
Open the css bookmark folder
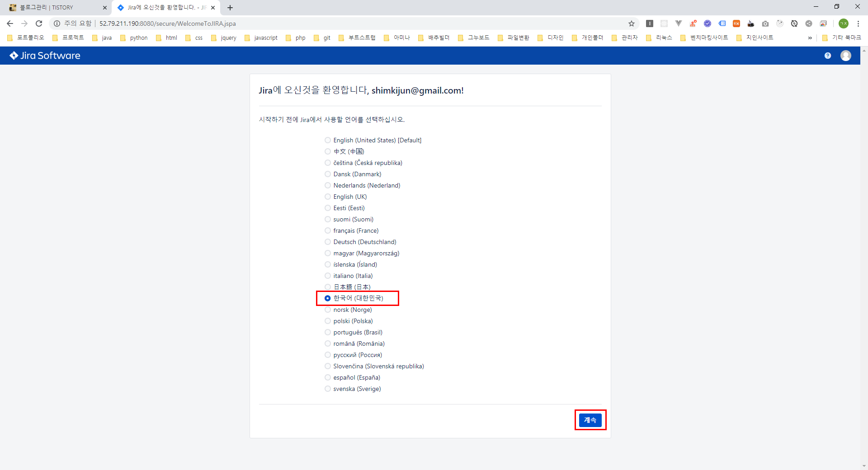194,38
